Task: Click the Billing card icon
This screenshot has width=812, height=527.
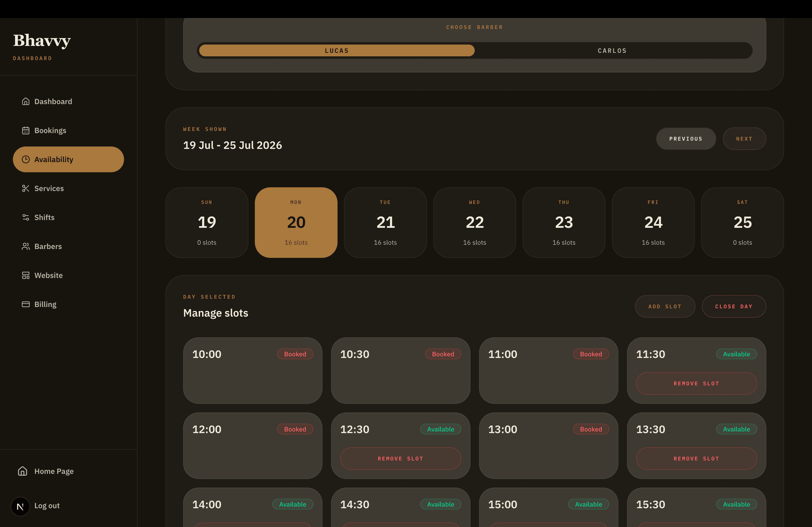Action: click(26, 304)
